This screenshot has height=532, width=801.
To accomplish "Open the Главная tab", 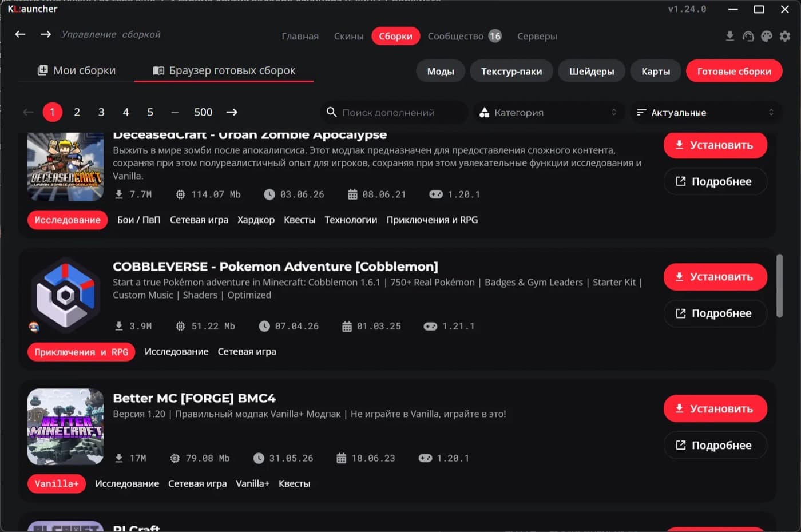I will (x=300, y=36).
